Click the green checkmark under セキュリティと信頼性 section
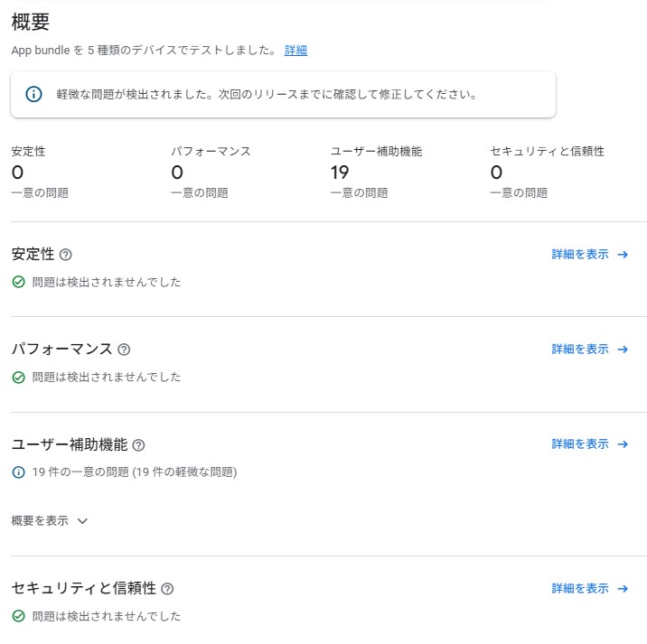This screenshot has width=647, height=644. pos(18,616)
